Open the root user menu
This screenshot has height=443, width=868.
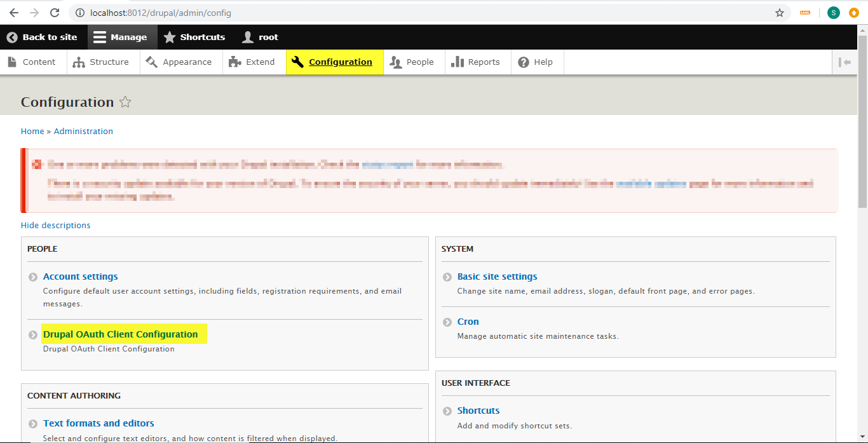coord(260,37)
